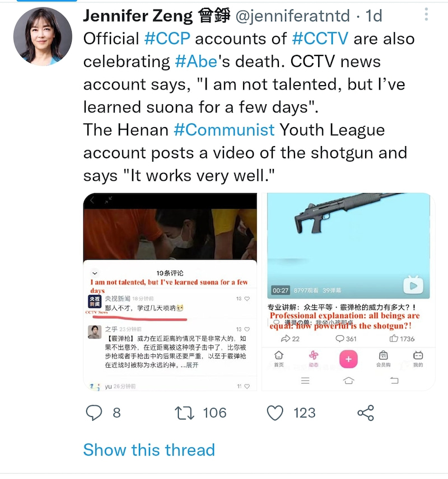The width and height of the screenshot is (448, 479).
Task: Open the #Communist hashtag link
Action: point(224,130)
